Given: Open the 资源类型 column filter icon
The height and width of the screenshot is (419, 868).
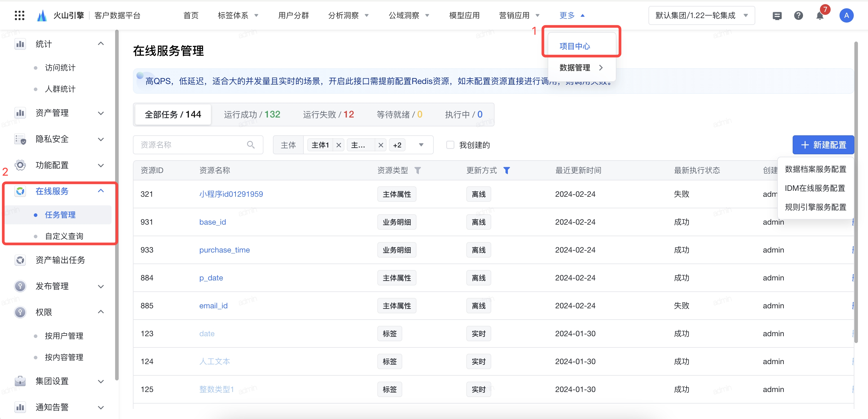Looking at the screenshot, I should coord(417,170).
